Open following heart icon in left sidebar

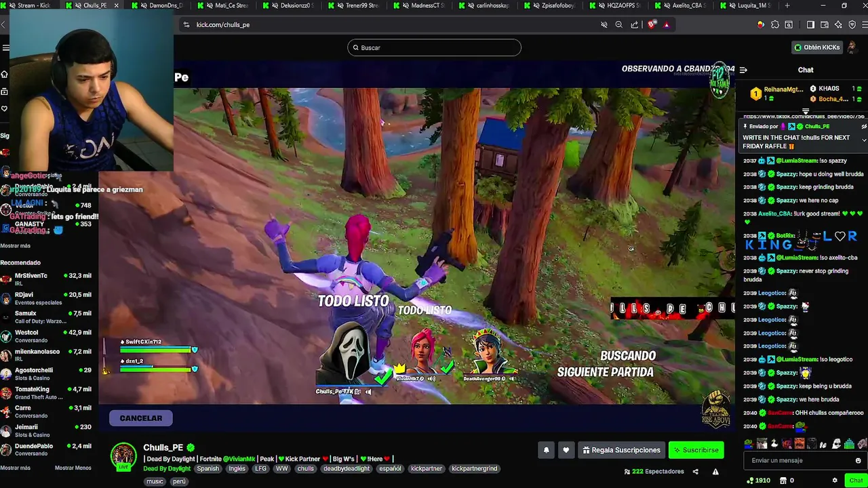coord(4,108)
